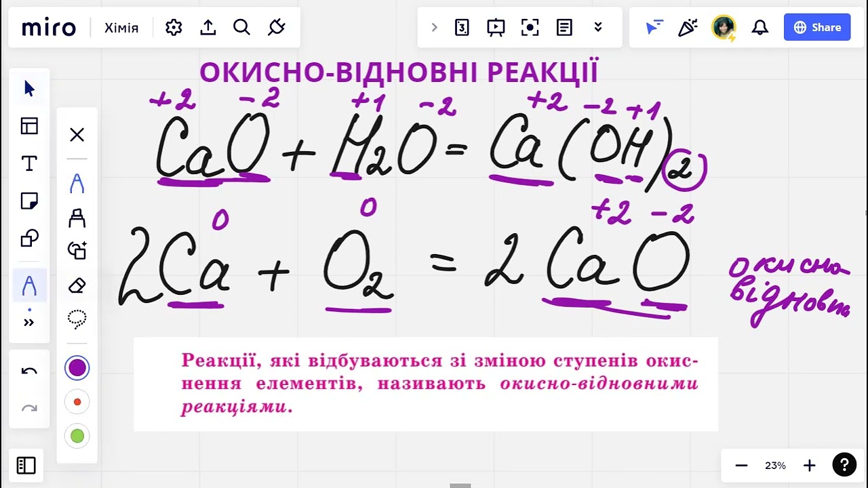
Task: Choose the pen in drawing panel
Action: point(77,183)
